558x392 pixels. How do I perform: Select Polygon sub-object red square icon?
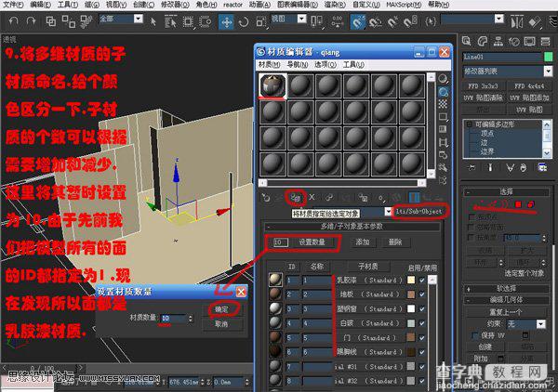pos(518,204)
